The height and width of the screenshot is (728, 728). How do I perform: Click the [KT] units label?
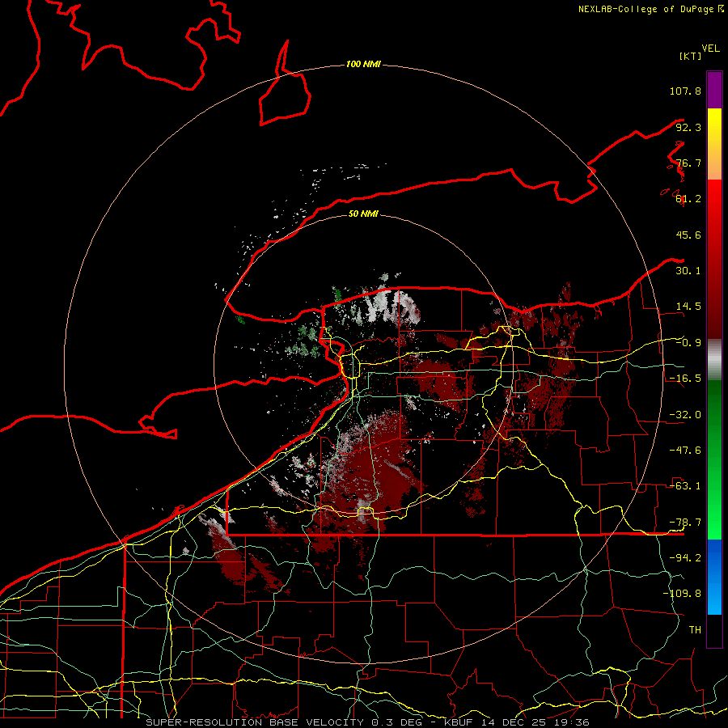coord(690,56)
